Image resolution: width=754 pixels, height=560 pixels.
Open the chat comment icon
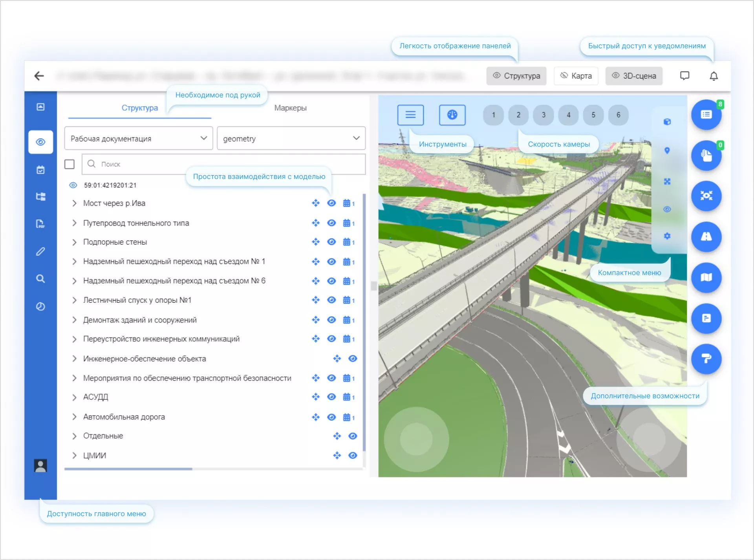point(684,75)
